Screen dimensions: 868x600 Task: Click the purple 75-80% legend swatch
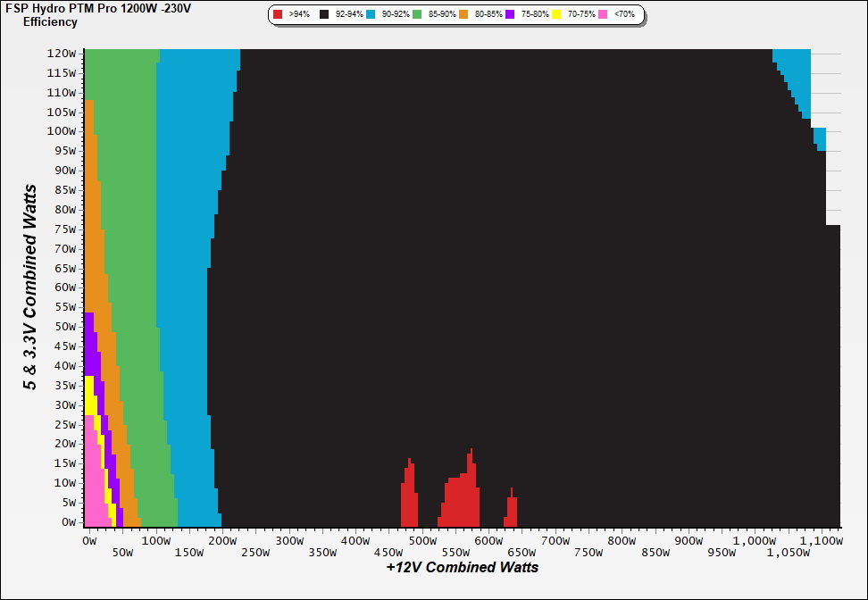tap(510, 15)
